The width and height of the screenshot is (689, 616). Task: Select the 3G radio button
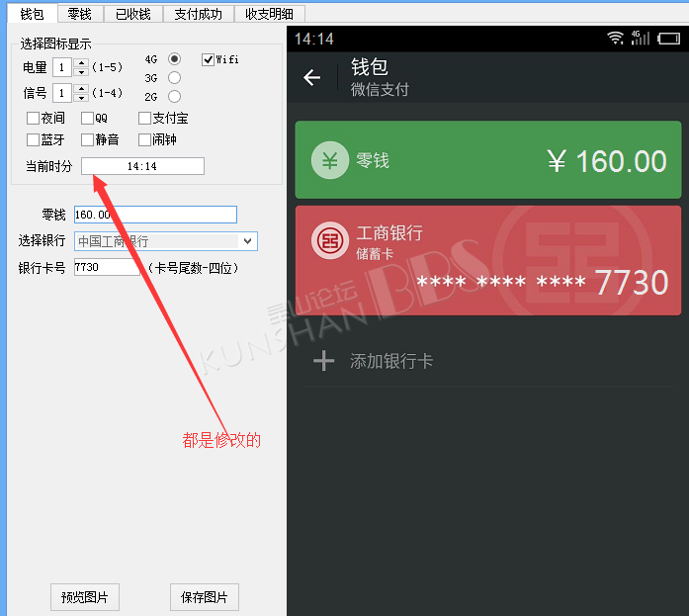pos(174,78)
